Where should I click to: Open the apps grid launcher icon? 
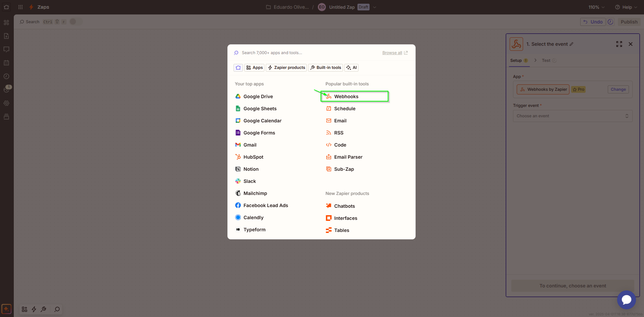tap(20, 7)
